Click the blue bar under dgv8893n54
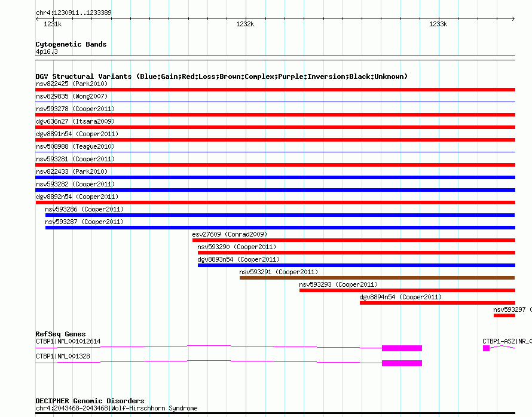This screenshot has width=532, height=417. pos(356,265)
